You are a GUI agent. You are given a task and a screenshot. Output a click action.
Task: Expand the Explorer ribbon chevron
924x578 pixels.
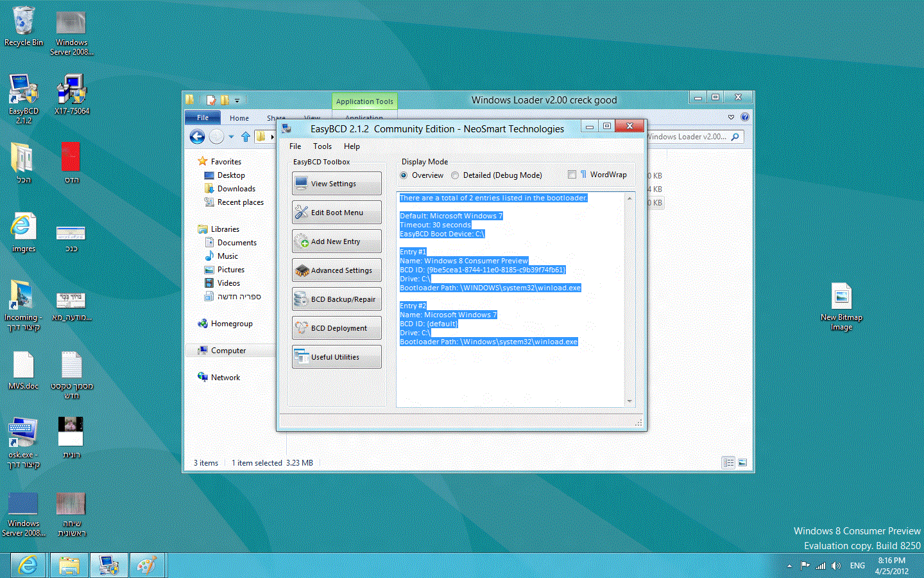(x=731, y=117)
